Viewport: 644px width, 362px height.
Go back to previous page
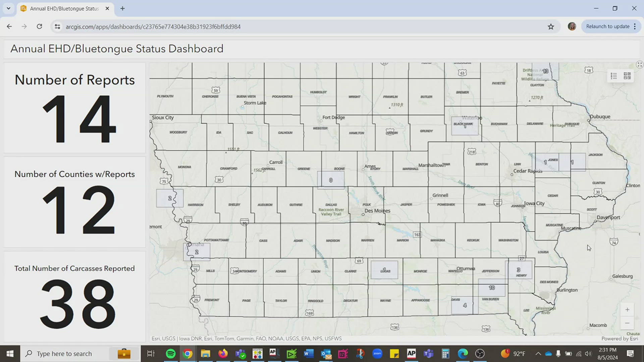9,26
